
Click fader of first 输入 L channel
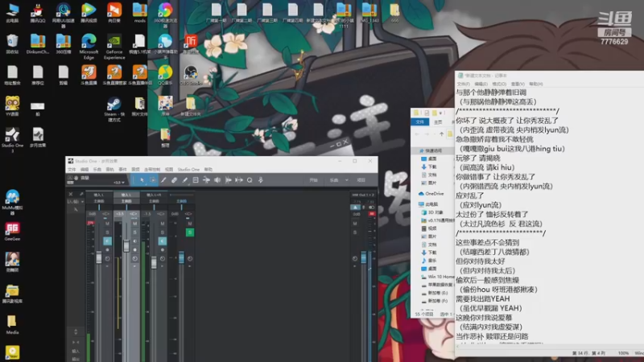pos(98,257)
